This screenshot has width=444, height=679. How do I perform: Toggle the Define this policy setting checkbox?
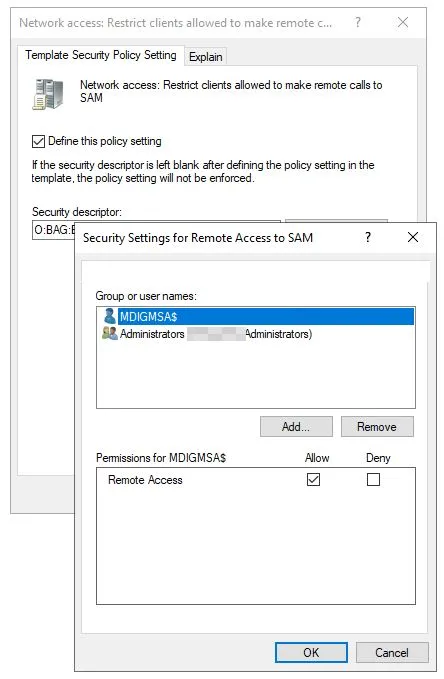click(x=39, y=141)
